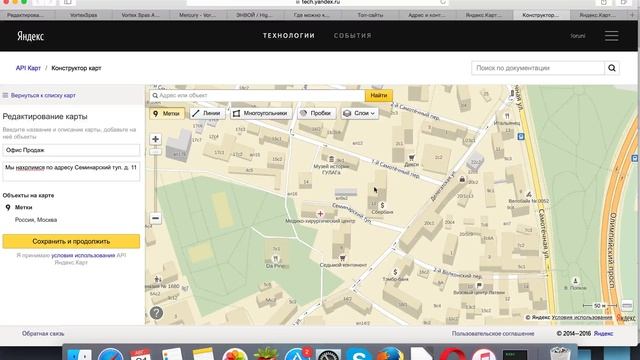The image size is (640, 360).
Task: Open условия использования link in sidebar
Action: pyautogui.click(x=83, y=256)
